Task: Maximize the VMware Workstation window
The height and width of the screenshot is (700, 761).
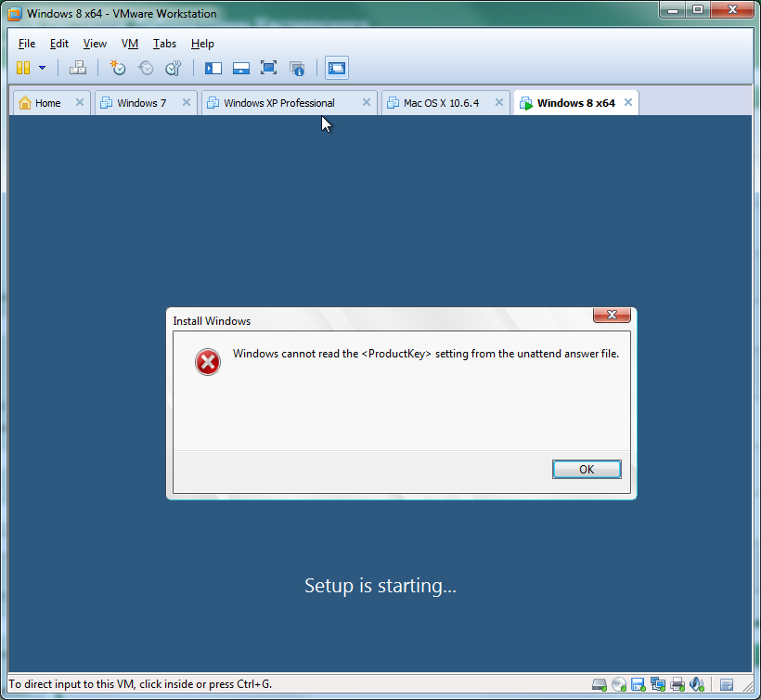Action: (x=698, y=9)
